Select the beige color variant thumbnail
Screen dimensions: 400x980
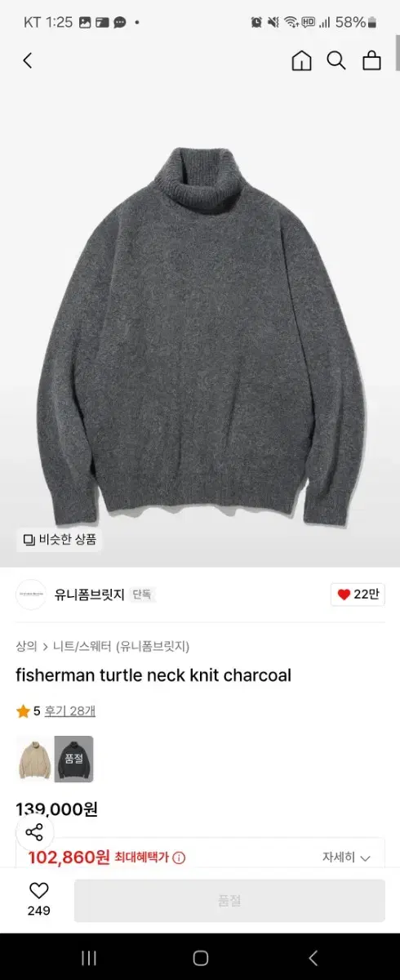tap(33, 759)
